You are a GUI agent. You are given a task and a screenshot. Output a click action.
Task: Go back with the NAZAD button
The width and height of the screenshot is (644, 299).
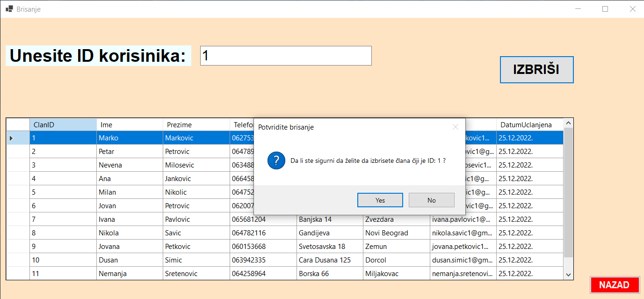[614, 285]
